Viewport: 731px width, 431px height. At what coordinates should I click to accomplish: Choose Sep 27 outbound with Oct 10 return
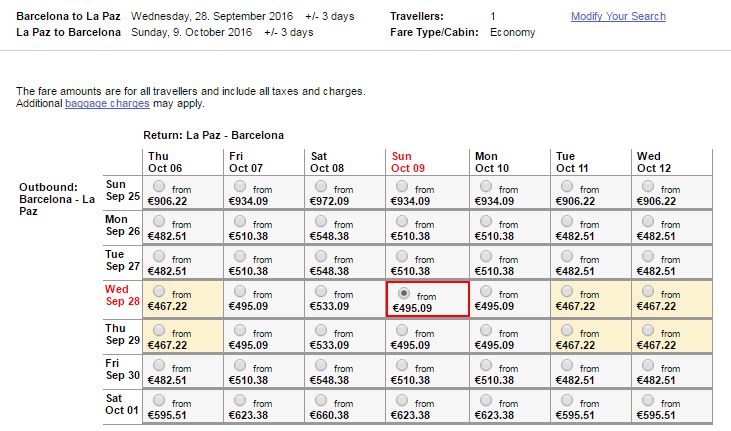point(486,257)
